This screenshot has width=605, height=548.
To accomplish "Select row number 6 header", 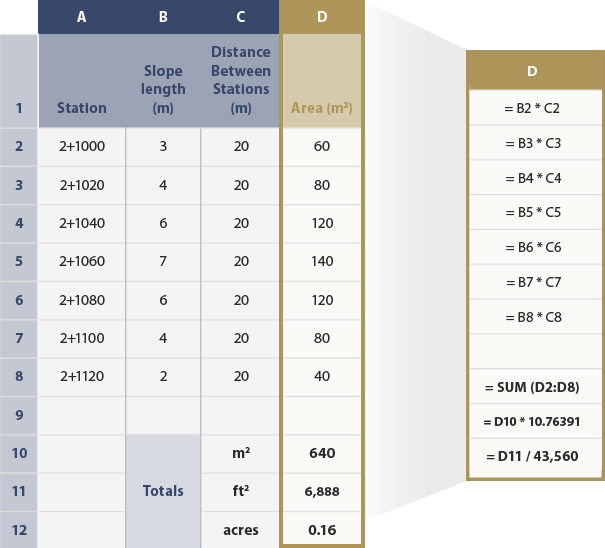I will point(19,300).
